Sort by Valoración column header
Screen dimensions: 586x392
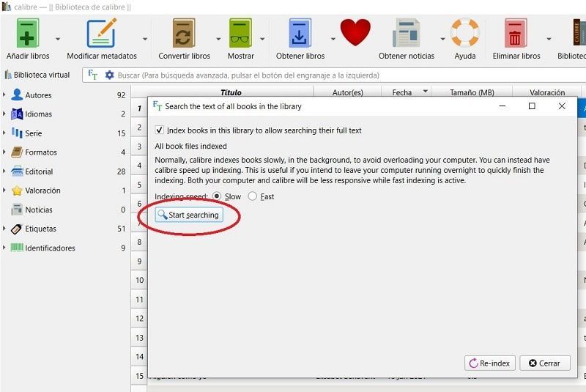[546, 92]
